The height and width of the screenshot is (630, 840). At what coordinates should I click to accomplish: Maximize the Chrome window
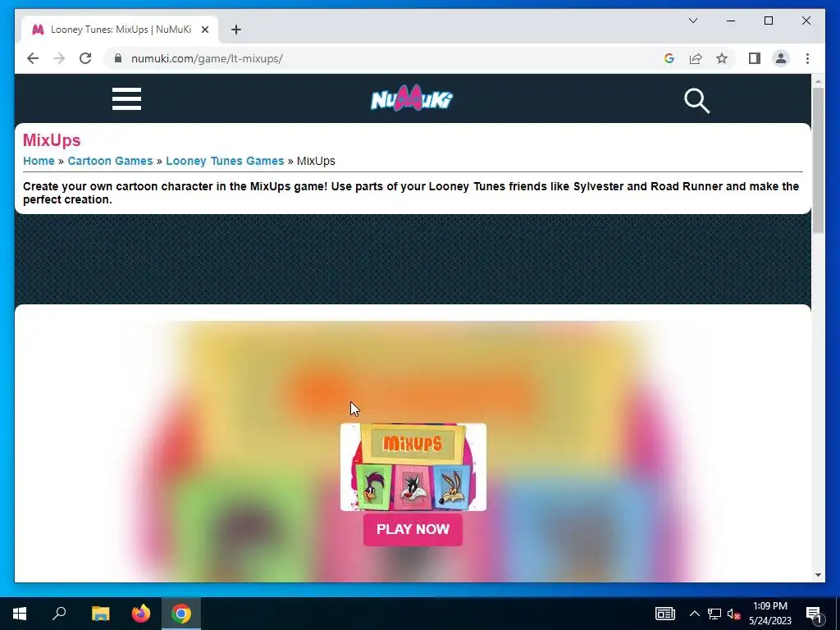point(768,21)
